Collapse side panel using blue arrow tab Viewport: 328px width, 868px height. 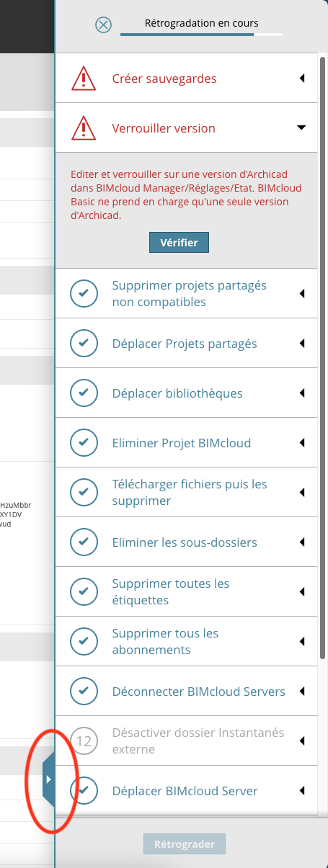(49, 779)
